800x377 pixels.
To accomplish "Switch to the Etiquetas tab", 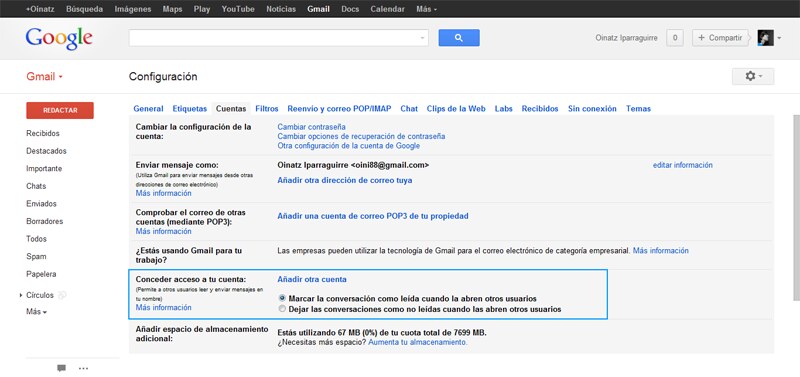I will coord(190,109).
